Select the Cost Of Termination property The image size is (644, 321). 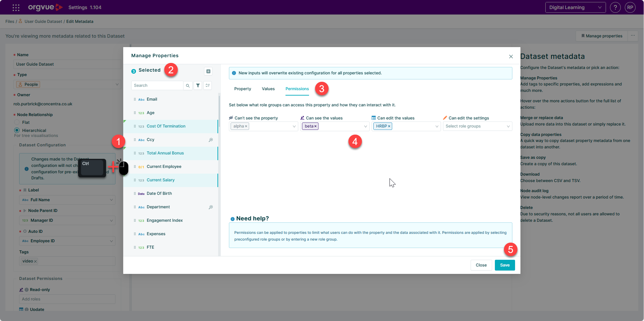click(171, 126)
